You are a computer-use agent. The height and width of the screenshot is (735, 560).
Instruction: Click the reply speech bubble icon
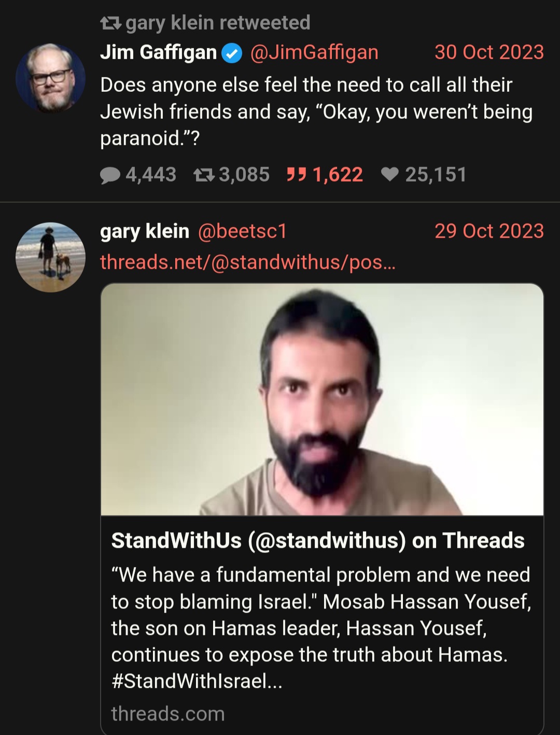110,175
